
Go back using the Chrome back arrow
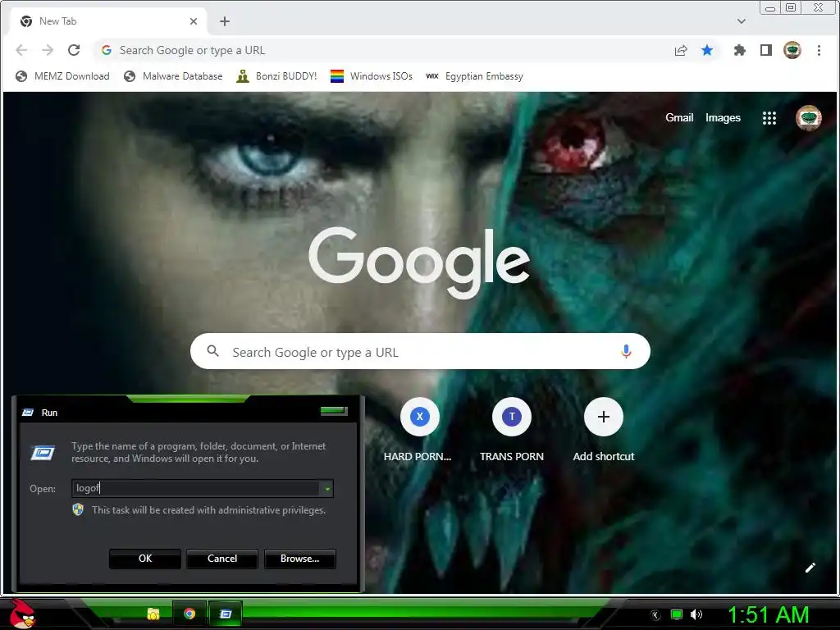click(x=21, y=50)
